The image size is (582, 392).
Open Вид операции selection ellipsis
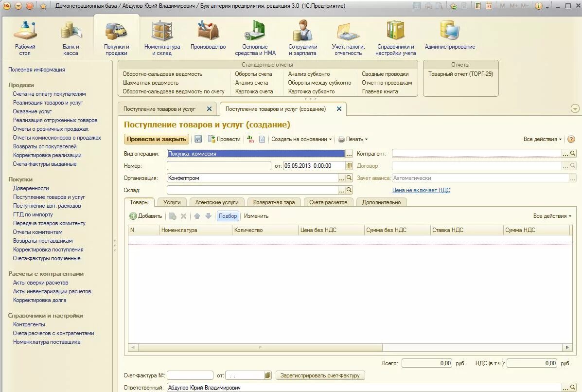pyautogui.click(x=349, y=154)
